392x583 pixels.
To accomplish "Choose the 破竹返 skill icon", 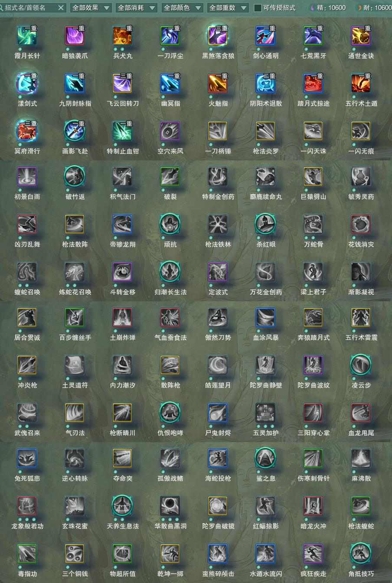I will 75,176.
